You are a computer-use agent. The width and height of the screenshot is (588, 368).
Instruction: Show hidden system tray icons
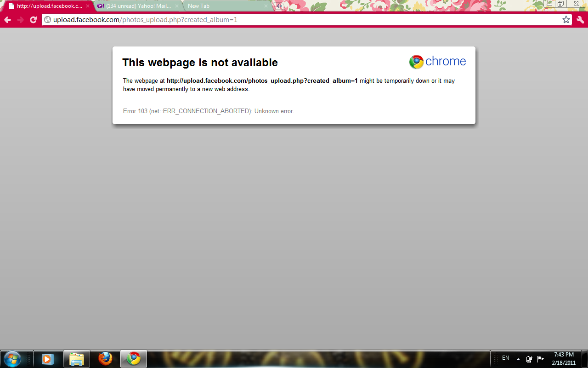click(518, 359)
